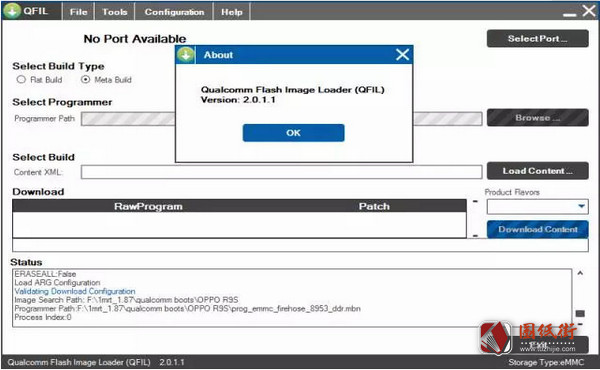Viewport: 600px width, 370px height.
Task: Confirm the About dialog with OK
Action: [293, 133]
